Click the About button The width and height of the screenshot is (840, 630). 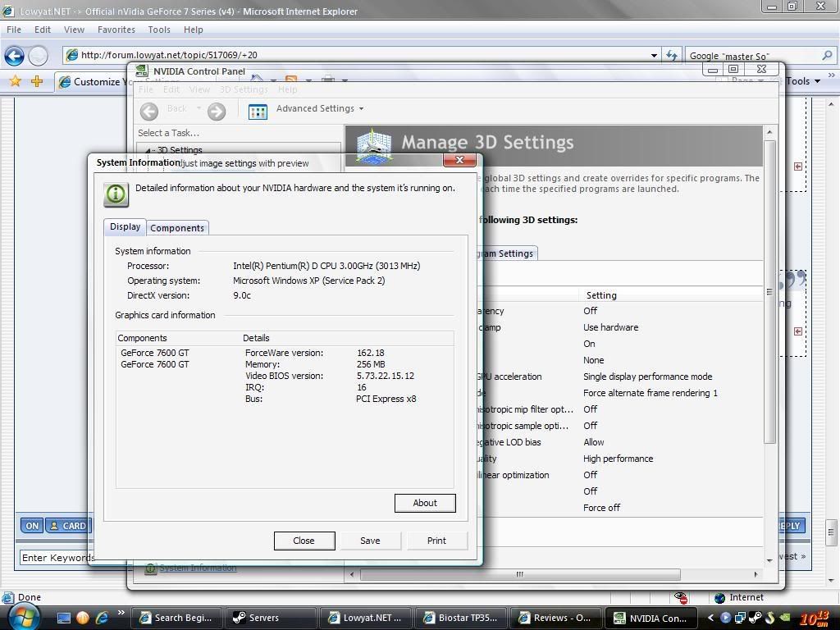[424, 503]
